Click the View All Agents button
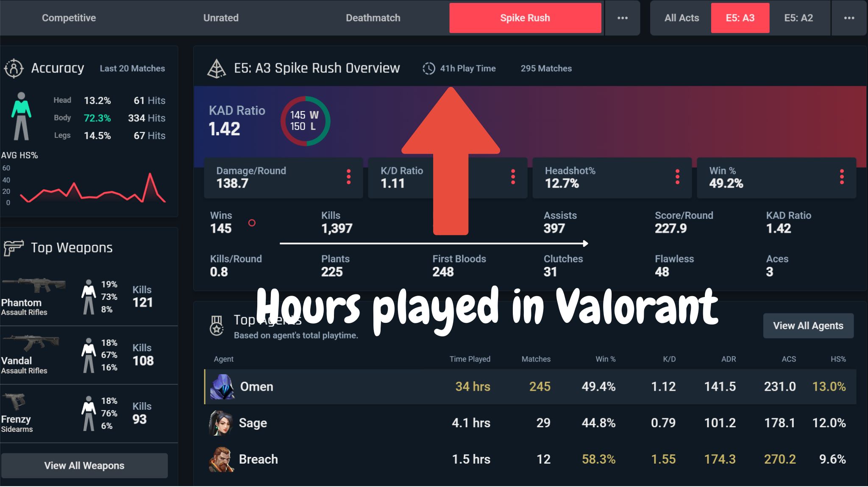 pyautogui.click(x=809, y=325)
